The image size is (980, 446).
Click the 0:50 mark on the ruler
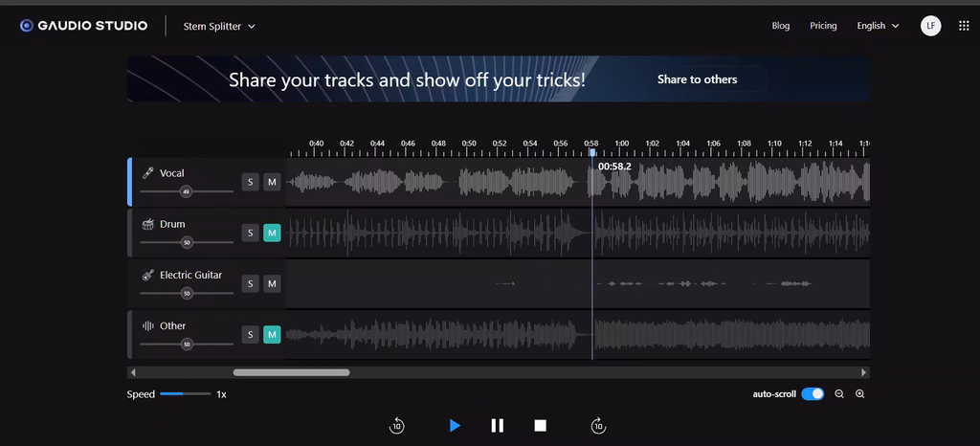tap(469, 144)
